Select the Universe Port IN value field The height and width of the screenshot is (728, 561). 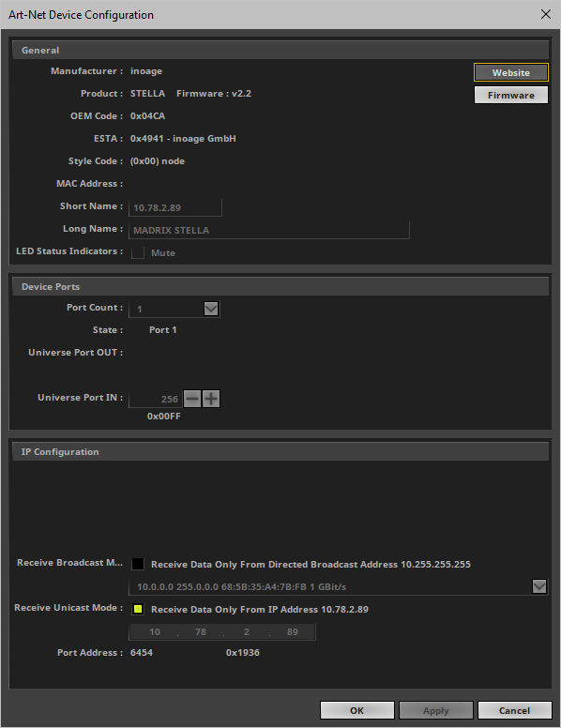point(155,399)
